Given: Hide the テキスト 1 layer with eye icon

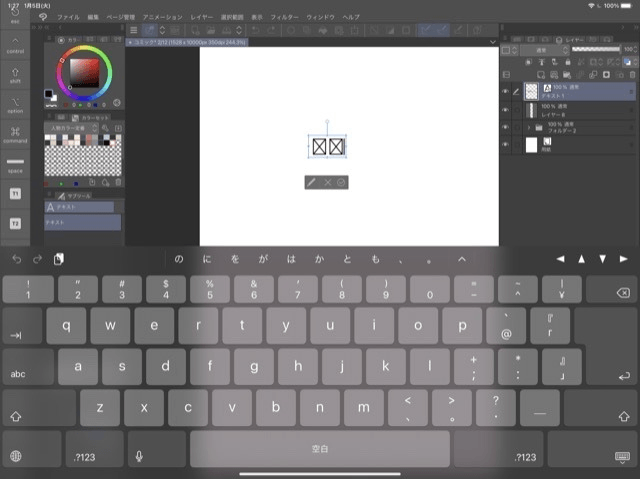Looking at the screenshot, I should click(505, 91).
